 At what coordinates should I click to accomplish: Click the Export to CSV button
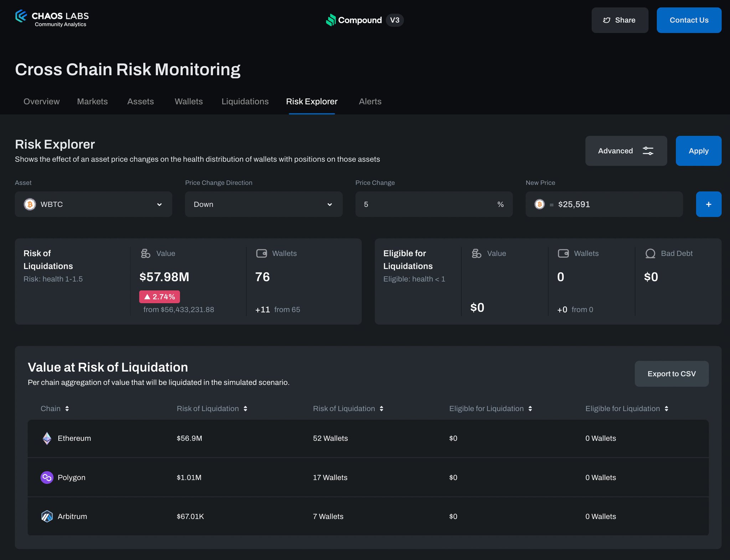click(x=672, y=374)
